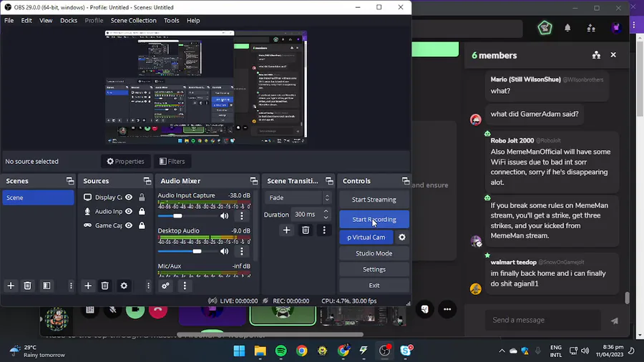The height and width of the screenshot is (362, 644).
Task: Open transition properties dots icon
Action: [324, 230]
